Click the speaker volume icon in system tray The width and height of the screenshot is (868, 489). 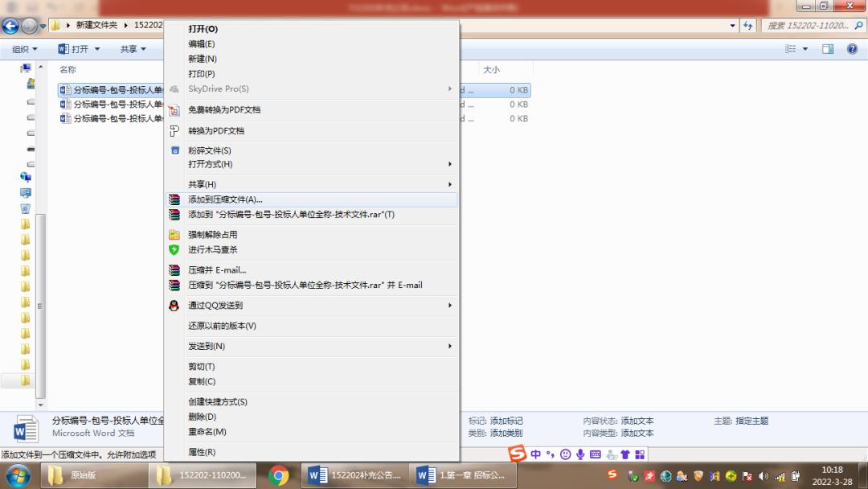click(x=763, y=475)
